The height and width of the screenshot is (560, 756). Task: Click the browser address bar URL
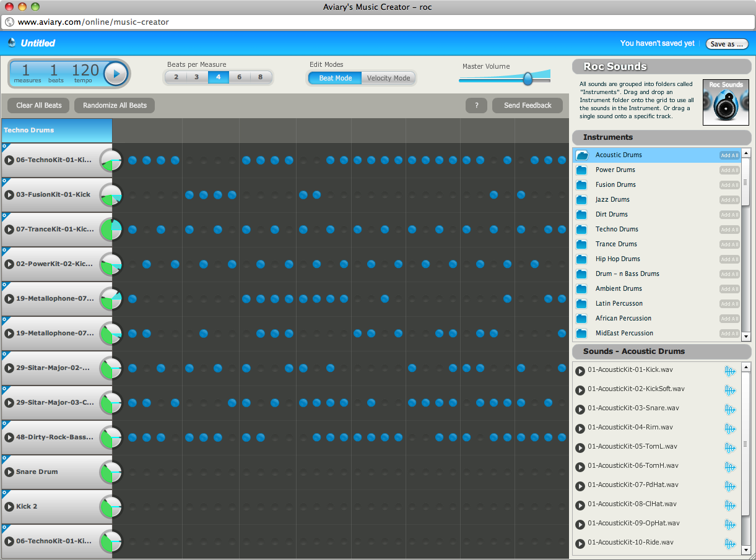pos(93,22)
